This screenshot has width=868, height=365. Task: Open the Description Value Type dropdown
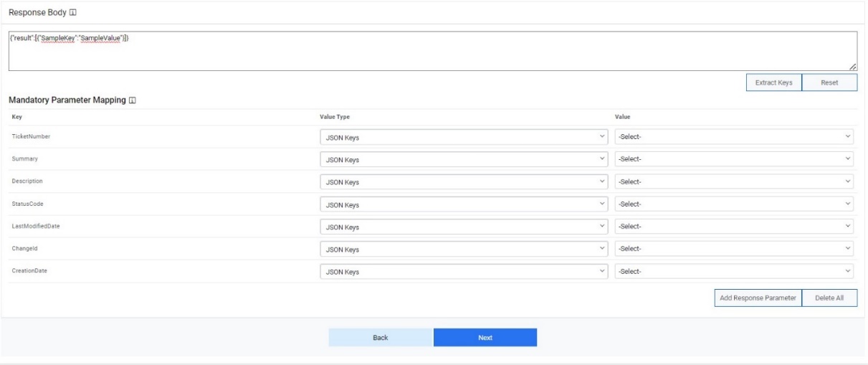click(464, 182)
